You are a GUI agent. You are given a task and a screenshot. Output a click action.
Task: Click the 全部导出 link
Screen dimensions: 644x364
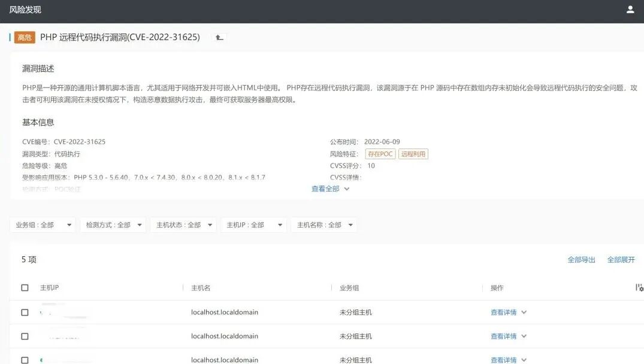(x=581, y=260)
